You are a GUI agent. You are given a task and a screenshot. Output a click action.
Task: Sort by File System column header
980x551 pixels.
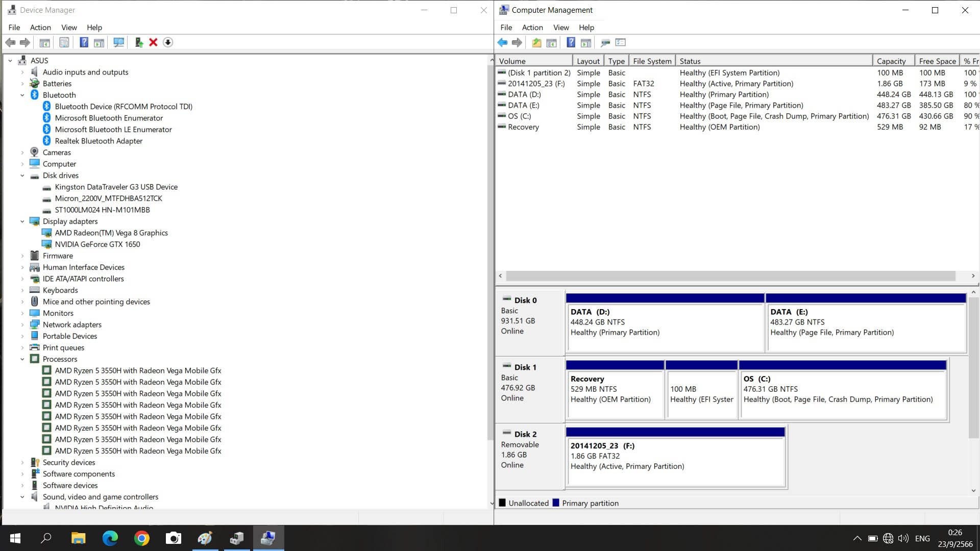[x=652, y=61]
